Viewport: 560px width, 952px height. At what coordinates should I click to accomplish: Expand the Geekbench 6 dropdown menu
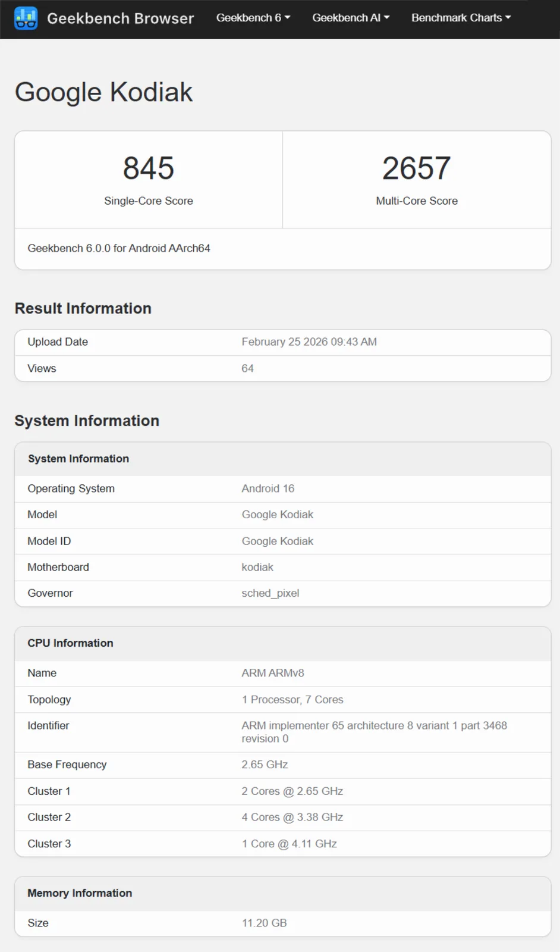[x=253, y=18]
